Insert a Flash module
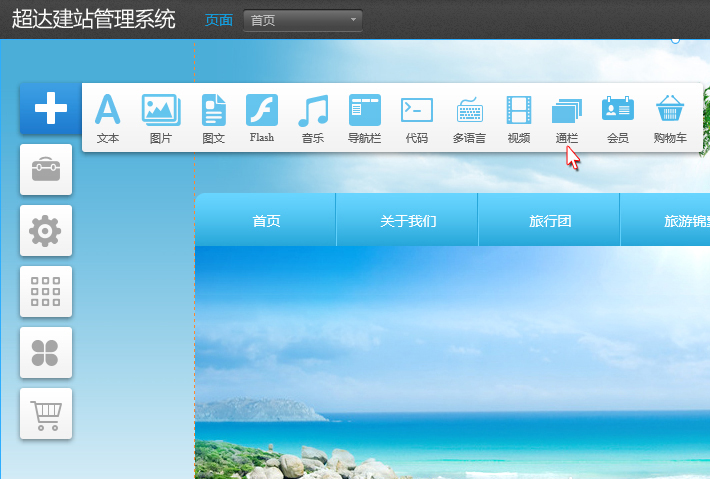Image resolution: width=710 pixels, height=479 pixels. (262, 119)
